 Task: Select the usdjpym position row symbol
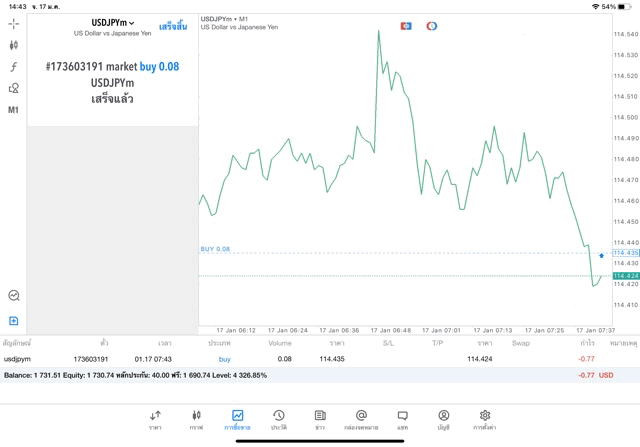(x=17, y=359)
